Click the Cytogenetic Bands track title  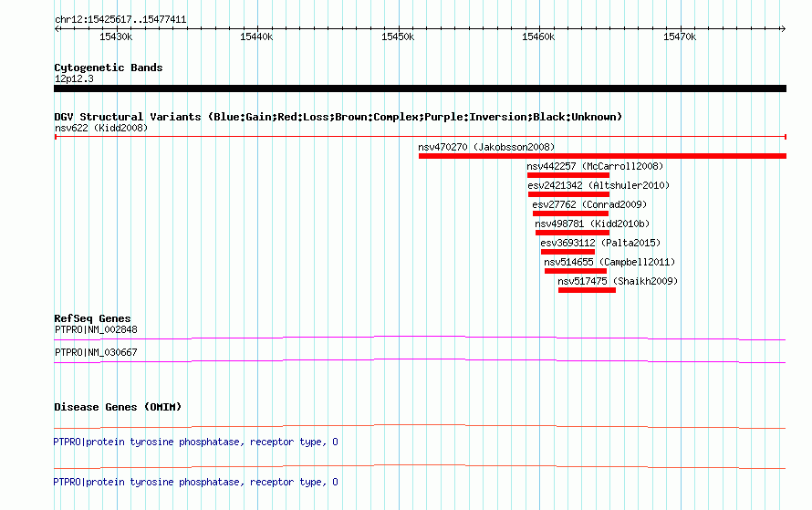[109, 68]
